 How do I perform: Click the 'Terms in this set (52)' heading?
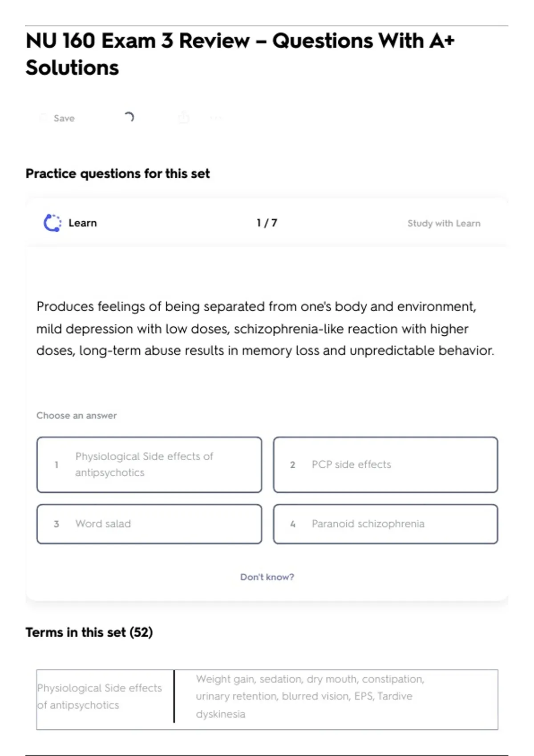[89, 632]
